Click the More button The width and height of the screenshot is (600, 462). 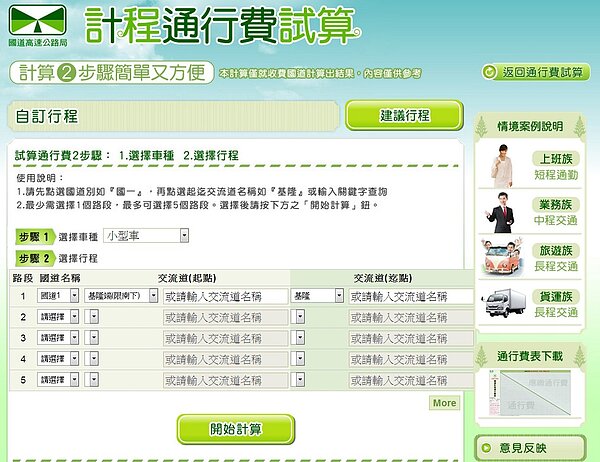(444, 403)
